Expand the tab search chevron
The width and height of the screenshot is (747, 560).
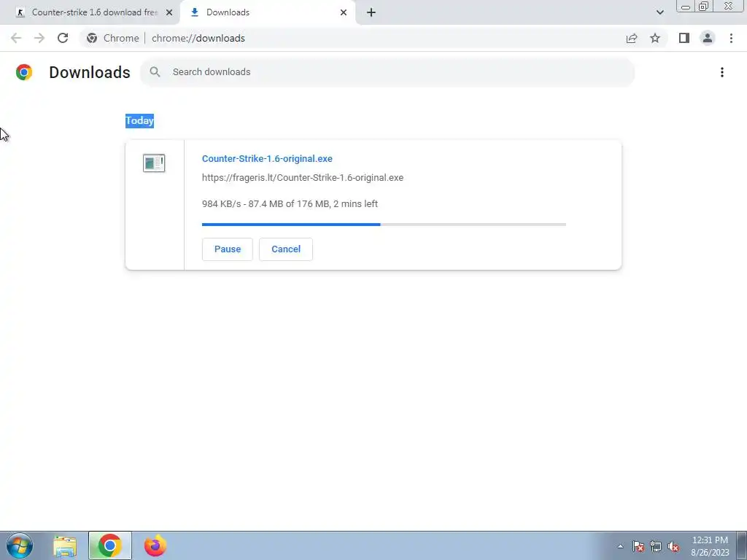pos(659,12)
